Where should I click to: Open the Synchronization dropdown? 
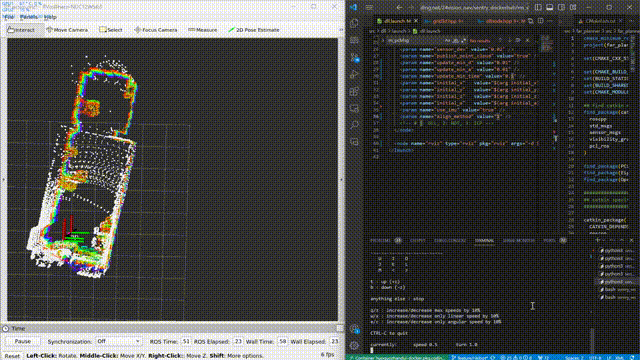(x=118, y=341)
